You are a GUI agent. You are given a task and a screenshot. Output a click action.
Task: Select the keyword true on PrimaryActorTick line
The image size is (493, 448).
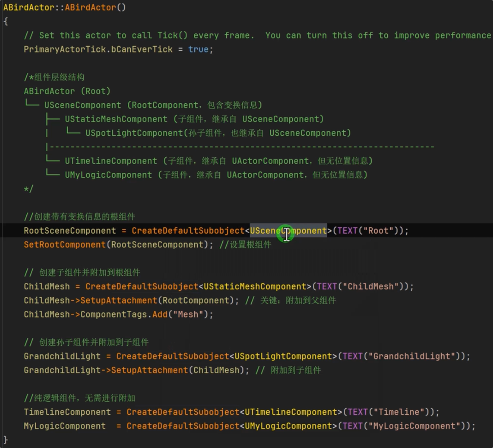click(198, 49)
